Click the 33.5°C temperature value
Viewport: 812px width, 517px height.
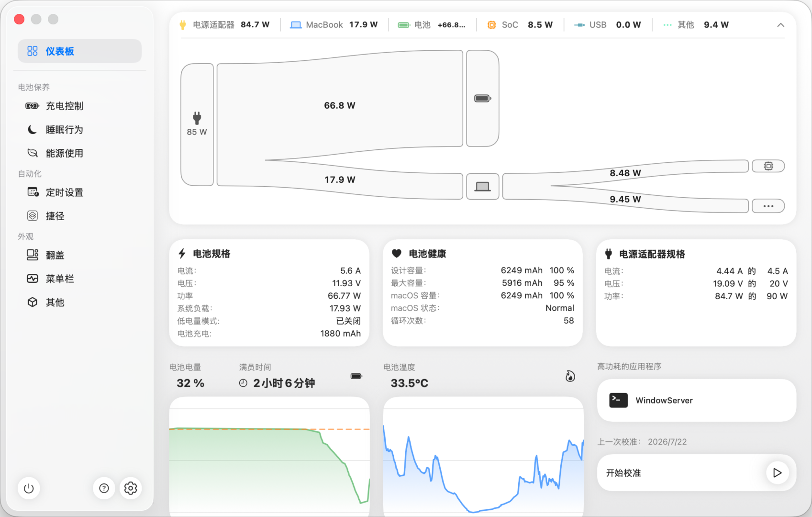[x=409, y=383]
